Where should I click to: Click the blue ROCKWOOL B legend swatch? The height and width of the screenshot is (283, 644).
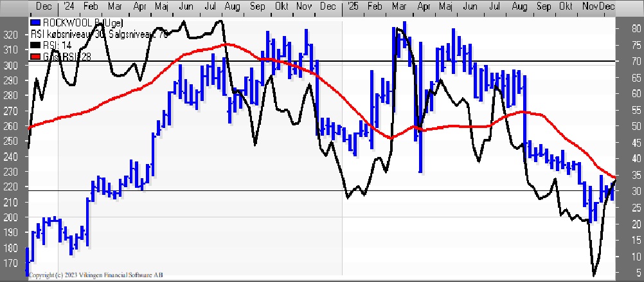pyautogui.click(x=34, y=22)
